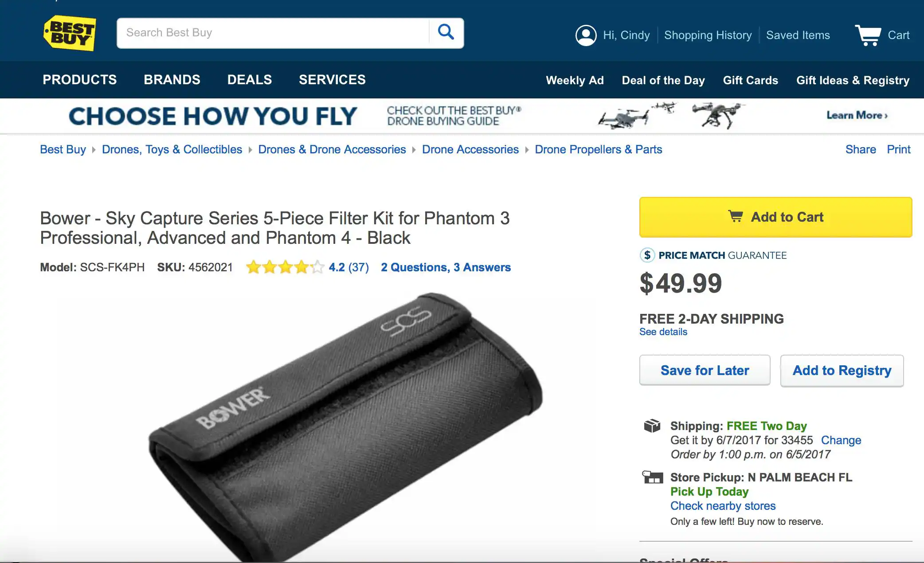
Task: Open the Brands menu
Action: pyautogui.click(x=172, y=80)
